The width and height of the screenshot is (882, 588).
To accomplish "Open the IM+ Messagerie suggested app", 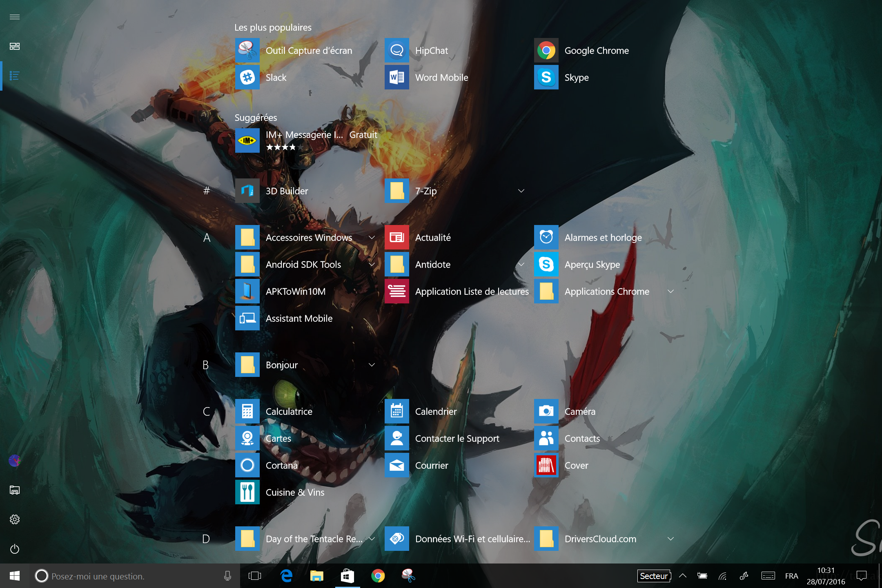I will [247, 140].
